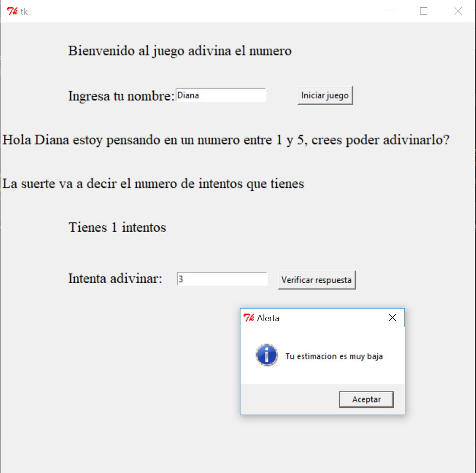Close the Alerta dialog with X
The width and height of the screenshot is (476, 473).
point(392,318)
